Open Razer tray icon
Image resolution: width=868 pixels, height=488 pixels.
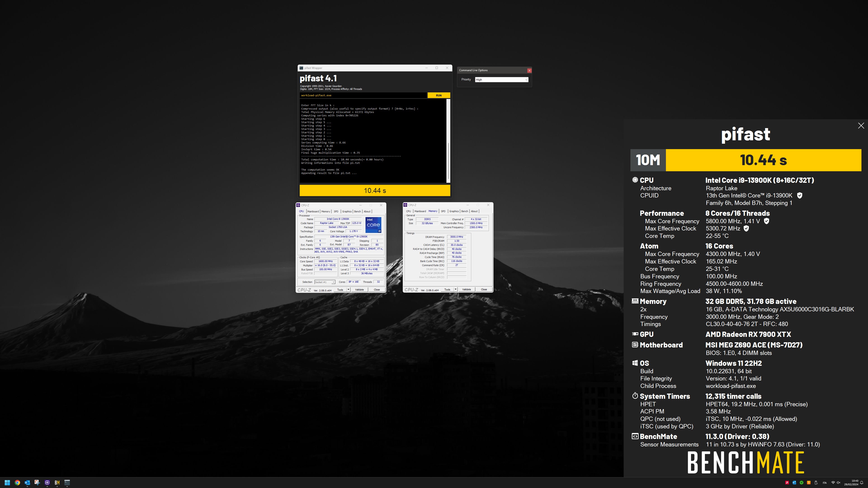click(x=801, y=483)
